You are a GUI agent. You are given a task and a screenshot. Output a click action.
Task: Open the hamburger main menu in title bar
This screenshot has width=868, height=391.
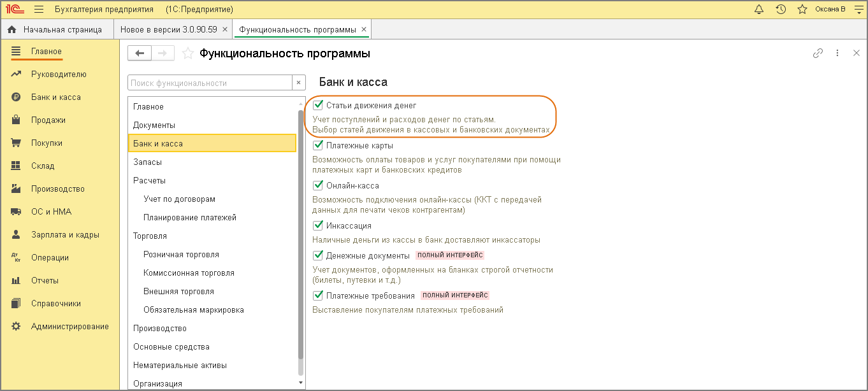click(x=39, y=10)
